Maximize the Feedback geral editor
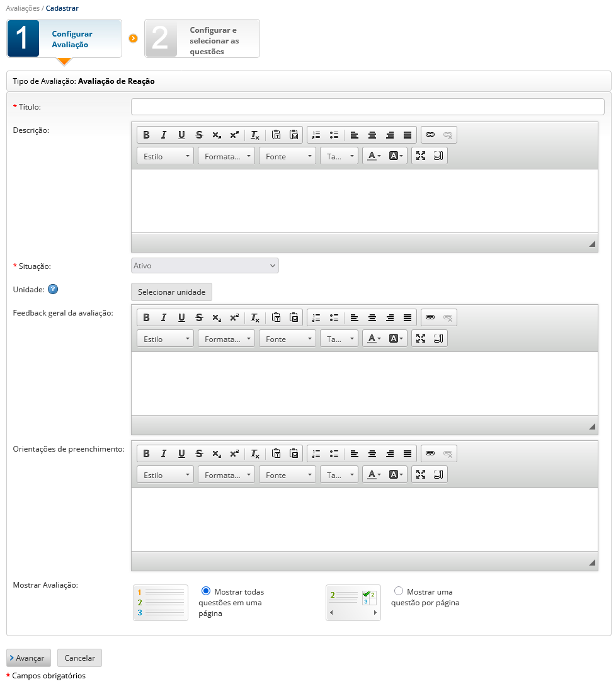This screenshot has height=684, width=616. [x=421, y=338]
